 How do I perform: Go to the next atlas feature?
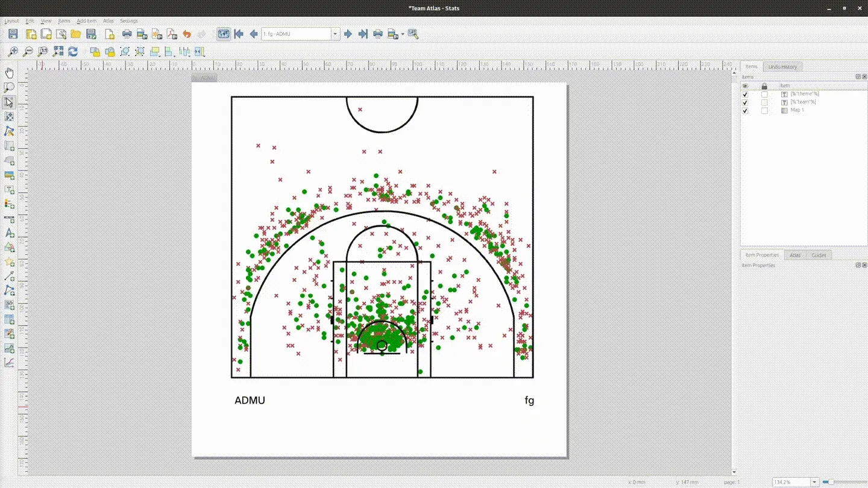pos(348,34)
